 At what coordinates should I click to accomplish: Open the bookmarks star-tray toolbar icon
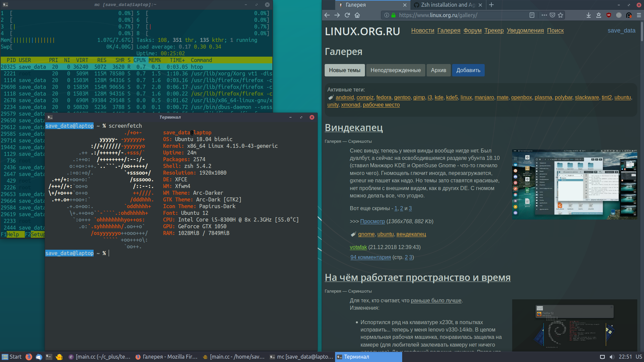point(598,15)
